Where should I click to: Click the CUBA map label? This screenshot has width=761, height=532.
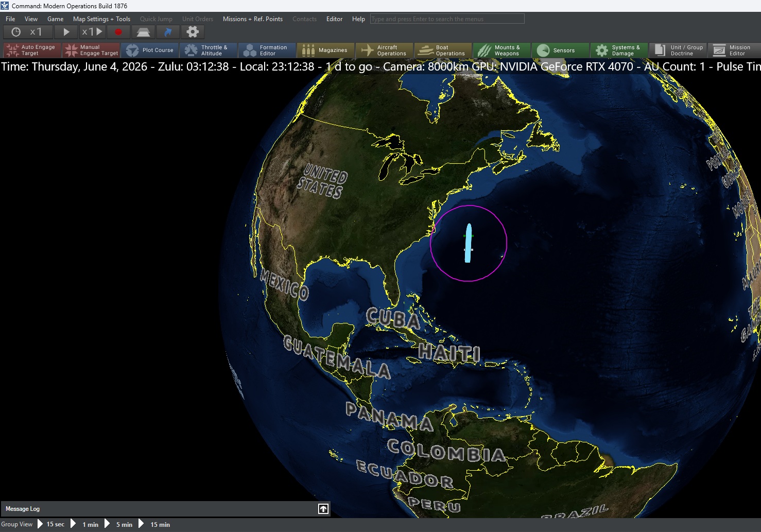coord(393,319)
